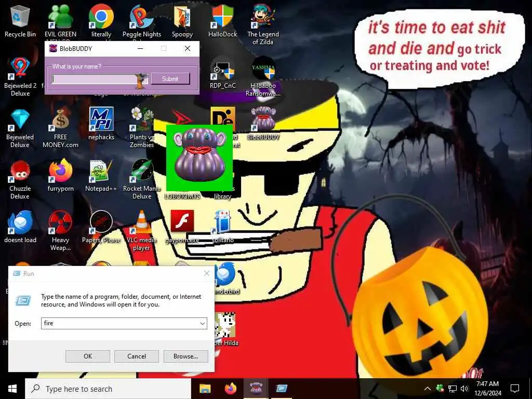Image resolution: width=532 pixels, height=399 pixels.
Task: Click the taskbar search box
Action: click(108, 389)
